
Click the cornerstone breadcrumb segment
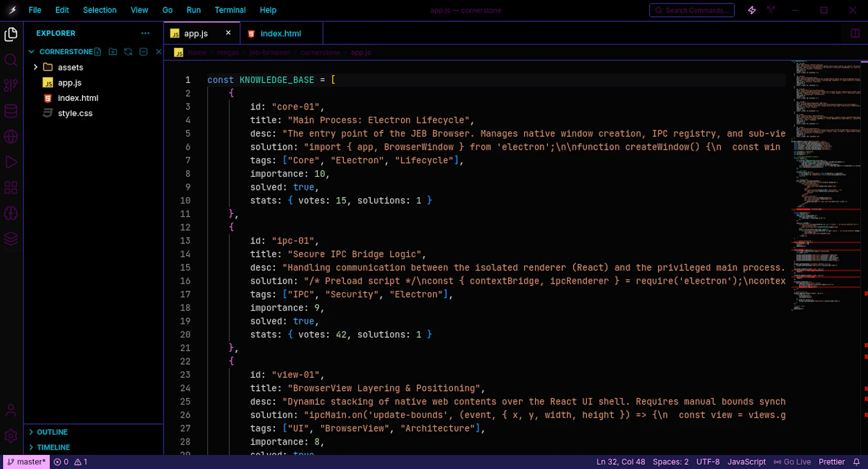320,53
